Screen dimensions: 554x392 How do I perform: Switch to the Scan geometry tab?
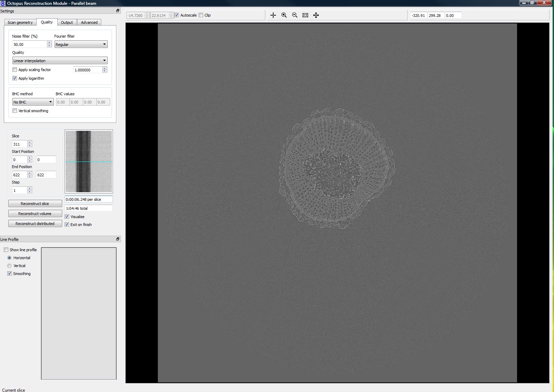pos(20,22)
